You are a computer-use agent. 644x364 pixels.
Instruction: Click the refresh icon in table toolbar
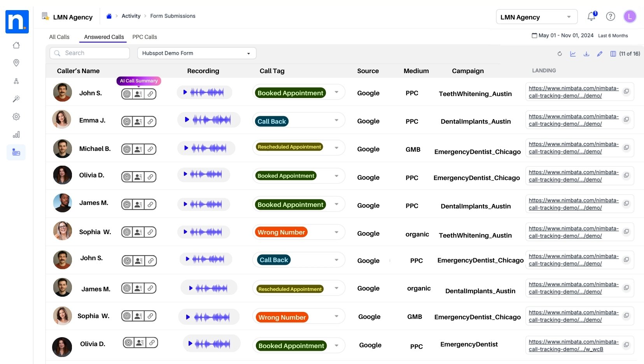click(x=560, y=54)
